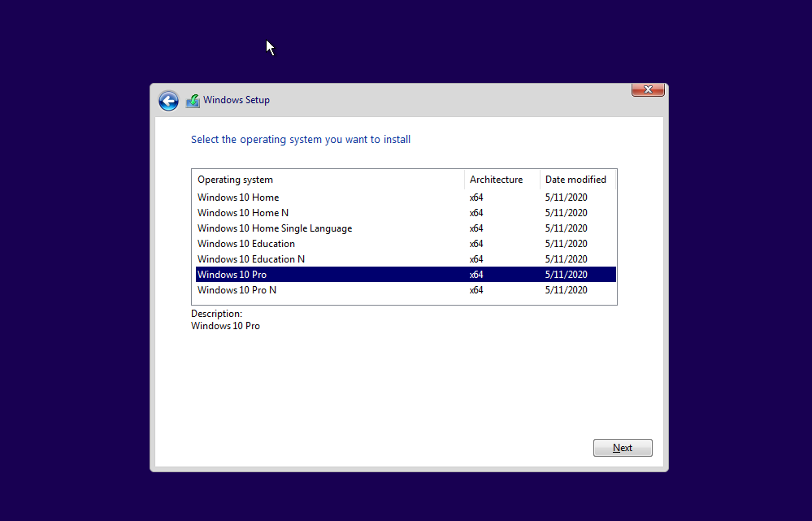Sort list by Date modified column
This screenshot has width=812, height=521.
575,180
